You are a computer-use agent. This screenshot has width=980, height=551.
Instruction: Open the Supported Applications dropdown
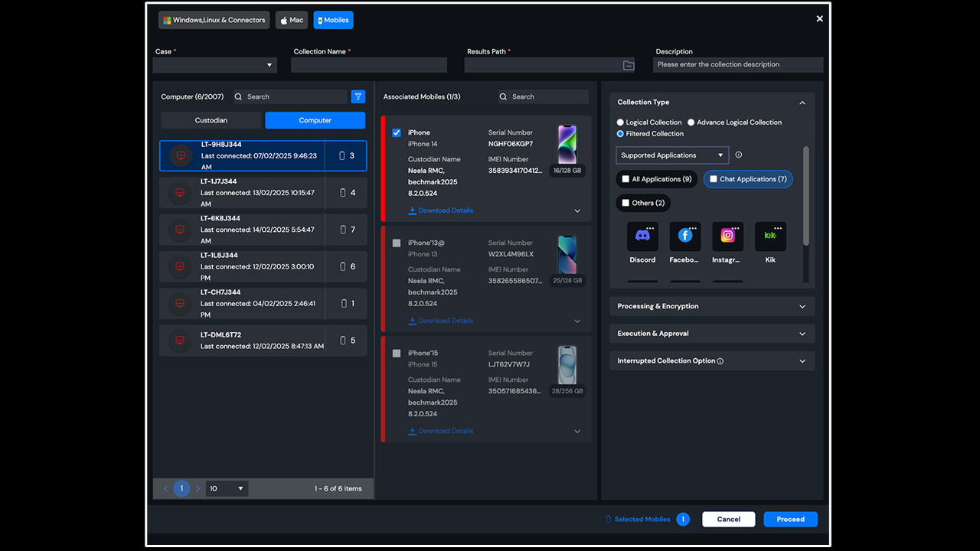point(671,155)
